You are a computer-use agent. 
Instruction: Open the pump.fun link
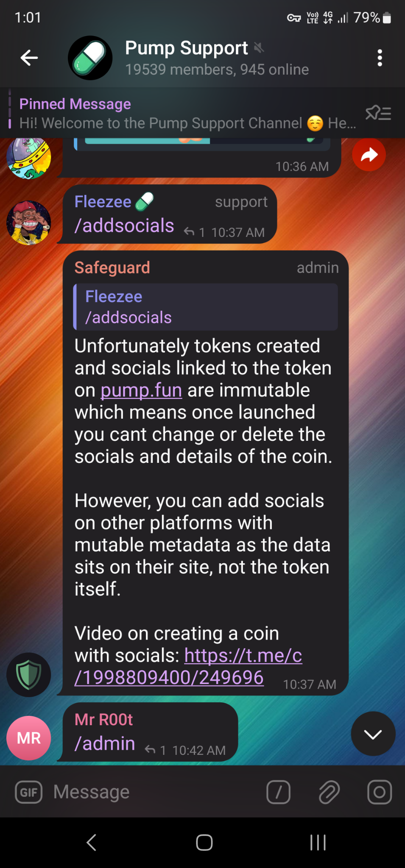point(141,390)
